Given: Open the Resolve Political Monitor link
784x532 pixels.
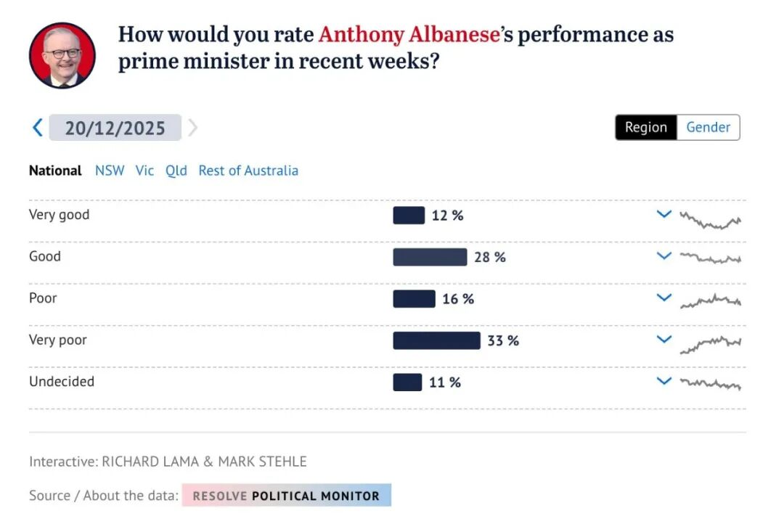Looking at the screenshot, I should point(286,496).
